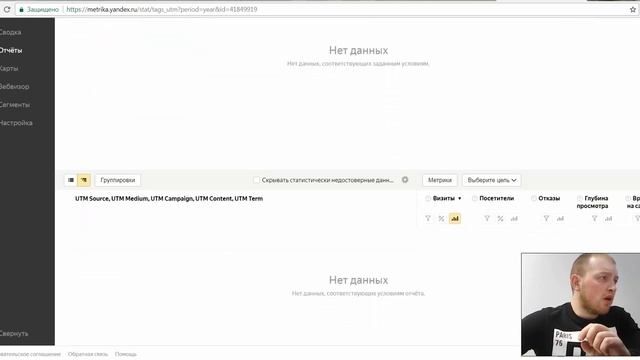The height and width of the screenshot is (360, 640).
Task: Toggle hiding statistically unreliable data checkbox
Action: [x=256, y=180]
